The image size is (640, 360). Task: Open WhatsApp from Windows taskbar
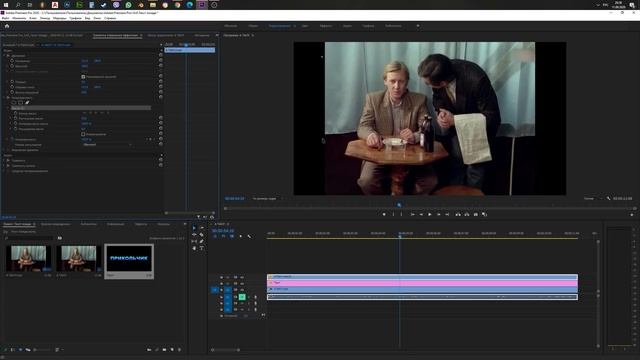tap(129, 5)
